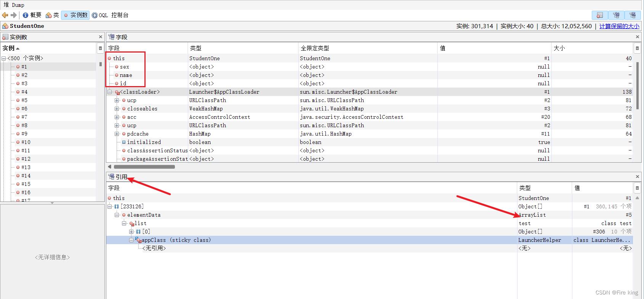Select the classAssertionStatus field row
This screenshot has height=299, width=644.
pos(370,150)
